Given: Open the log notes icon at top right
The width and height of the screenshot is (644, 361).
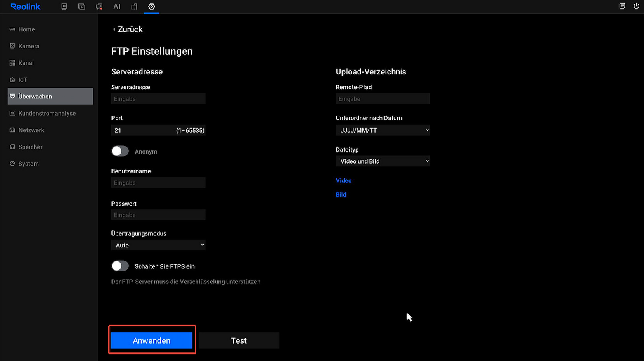Looking at the screenshot, I should coord(622,6).
